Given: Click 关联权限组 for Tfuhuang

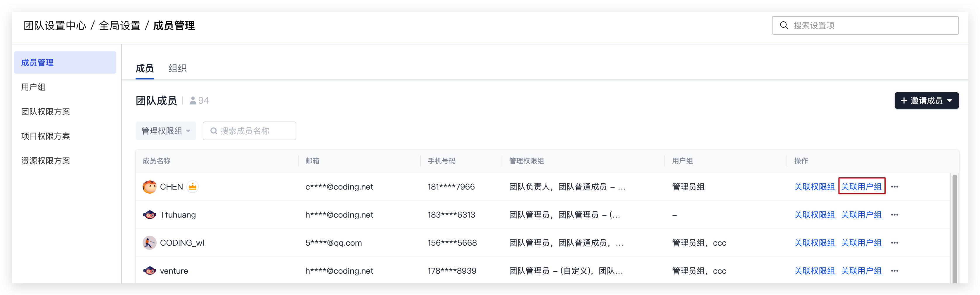Looking at the screenshot, I should click(x=815, y=215).
